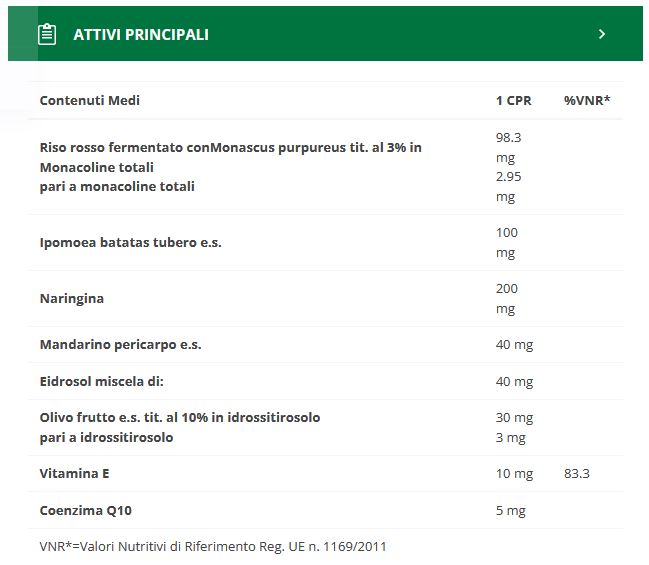The width and height of the screenshot is (649, 565).
Task: Select the Naringina ingredient label
Action: pyautogui.click(x=72, y=298)
